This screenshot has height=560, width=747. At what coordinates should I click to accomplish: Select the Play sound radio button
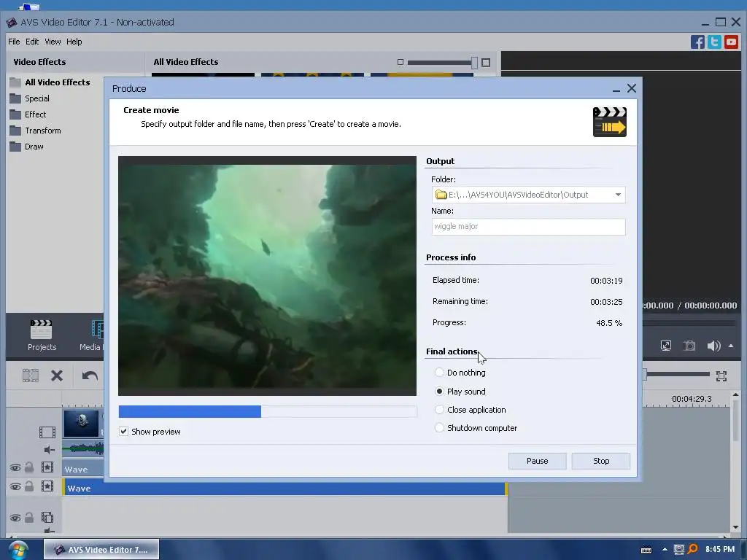point(439,392)
